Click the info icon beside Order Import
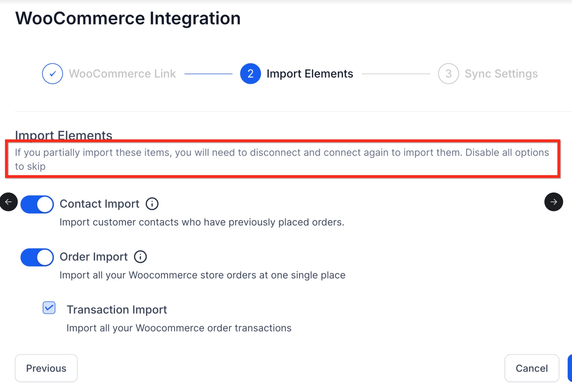 tap(140, 257)
